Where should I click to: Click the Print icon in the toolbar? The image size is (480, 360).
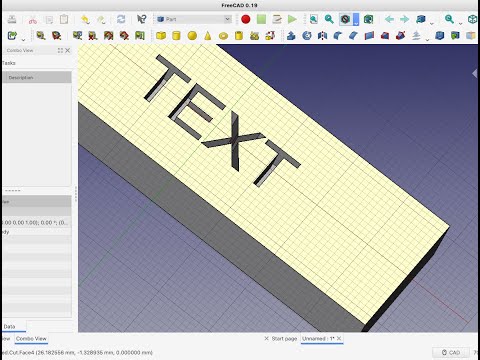pyautogui.click(x=12, y=19)
